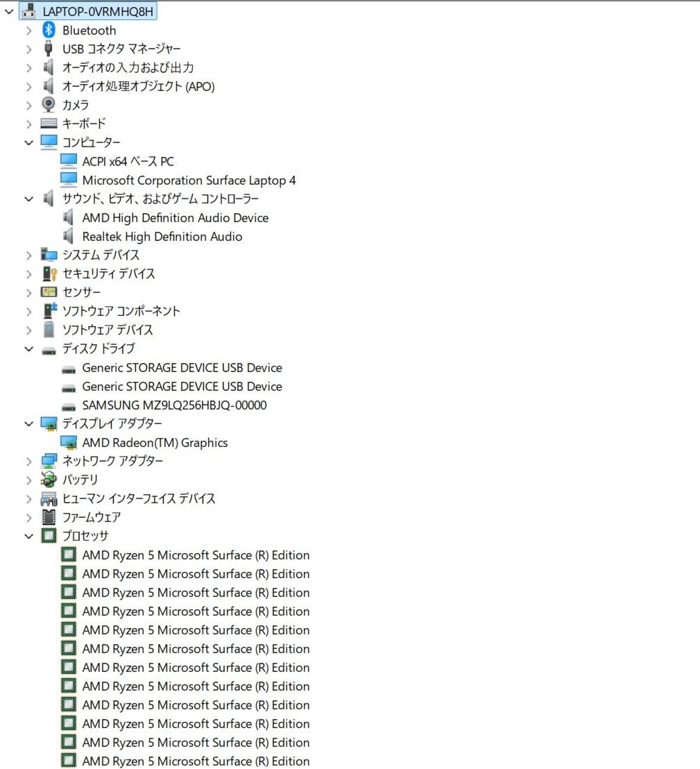
Task: Click the speaker icon beside オーディオ処理オブジェクト (APO)
Action: (x=49, y=86)
